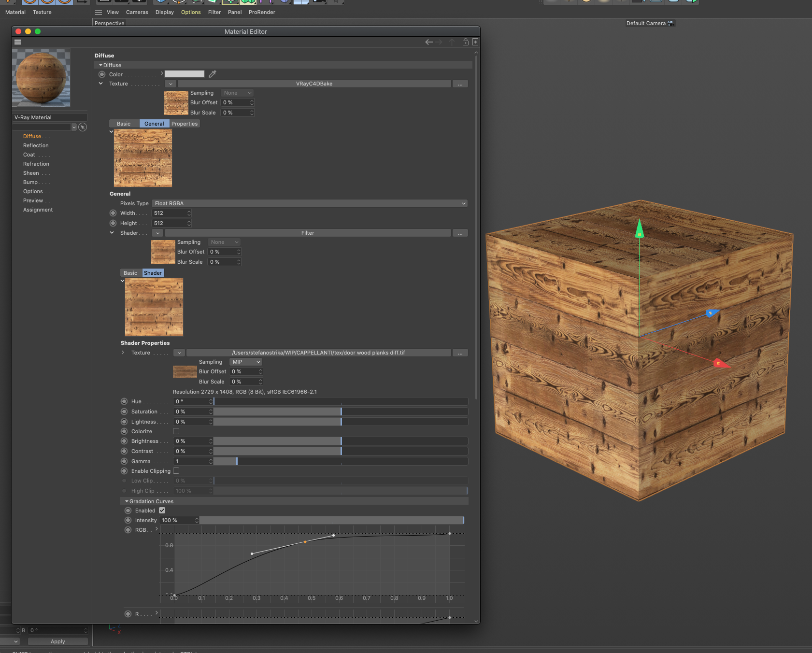Open the V-Ray Material channel dropdown arrow

[x=74, y=127]
